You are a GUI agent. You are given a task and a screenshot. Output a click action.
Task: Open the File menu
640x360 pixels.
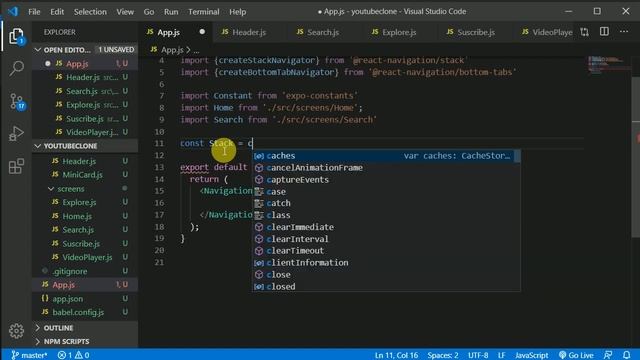[x=34, y=11]
